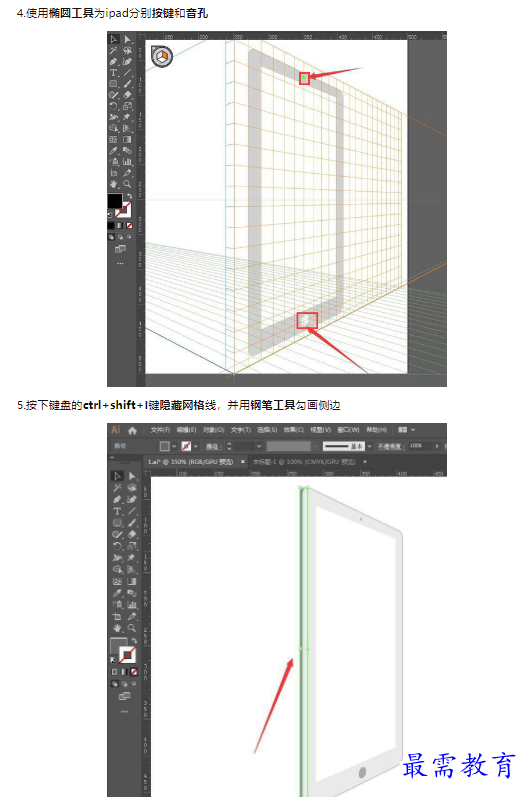
Task: Click the perspective plane switching widget
Action: point(162,56)
